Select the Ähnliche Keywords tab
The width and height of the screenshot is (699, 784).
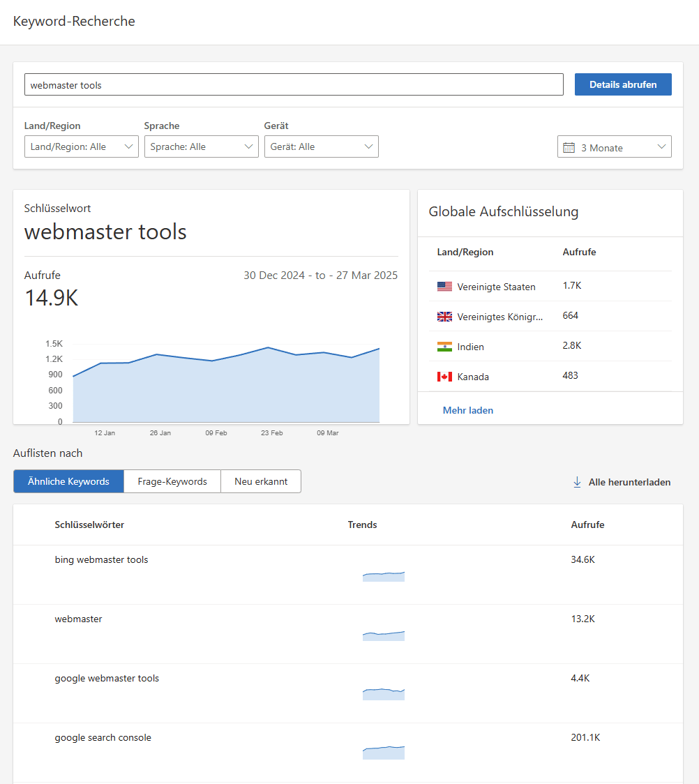[68, 481]
